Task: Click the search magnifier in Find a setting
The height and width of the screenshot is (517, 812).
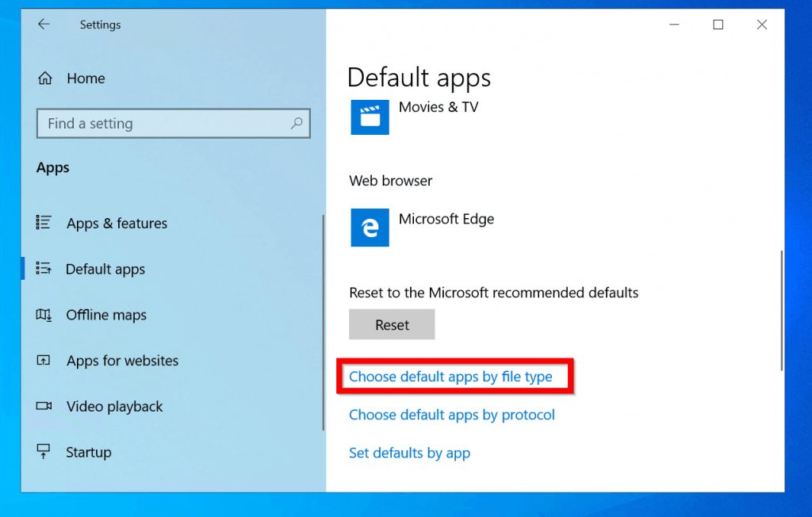Action: [297, 124]
